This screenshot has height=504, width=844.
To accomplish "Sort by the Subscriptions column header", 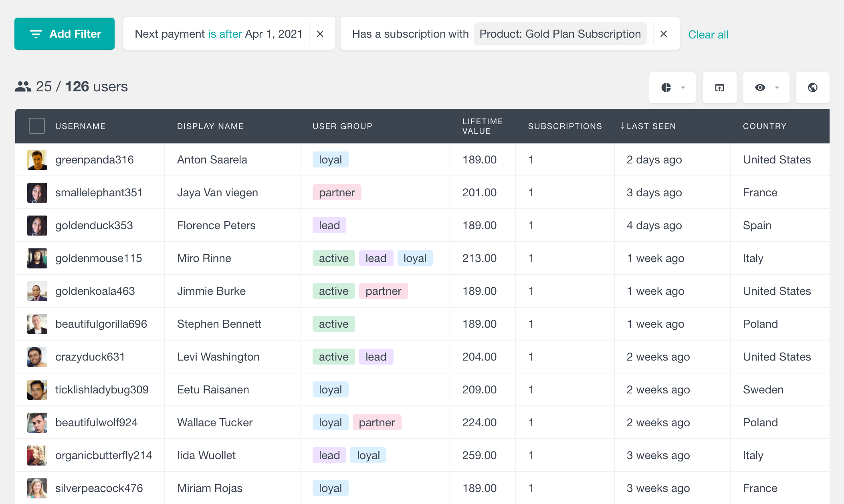I will click(x=565, y=126).
